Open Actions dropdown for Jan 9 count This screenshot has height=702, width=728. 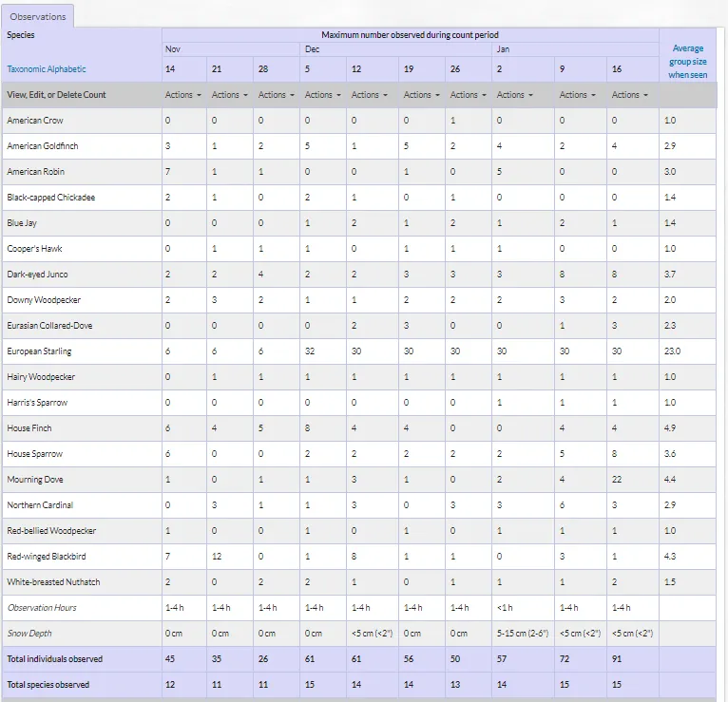point(577,95)
